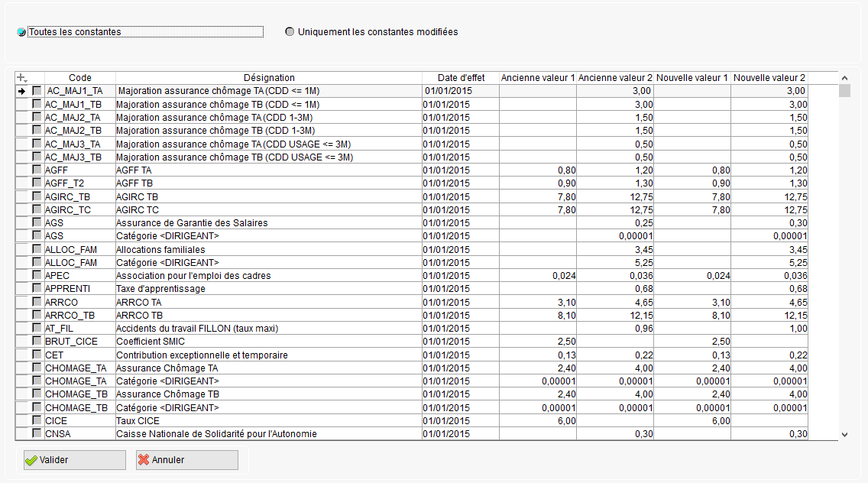The height and width of the screenshot is (483, 868).
Task: Tick checkbox for AGIRC_TB row
Action: [x=37, y=196]
